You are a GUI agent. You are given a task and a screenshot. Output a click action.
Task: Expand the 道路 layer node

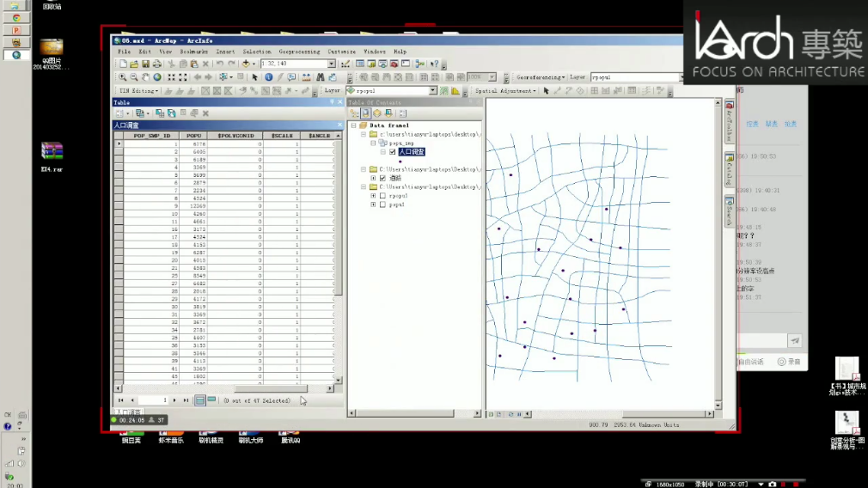coord(373,178)
